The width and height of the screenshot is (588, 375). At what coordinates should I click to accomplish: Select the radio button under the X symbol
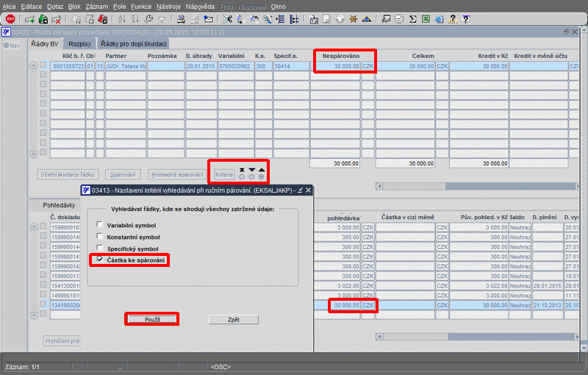pos(242,176)
